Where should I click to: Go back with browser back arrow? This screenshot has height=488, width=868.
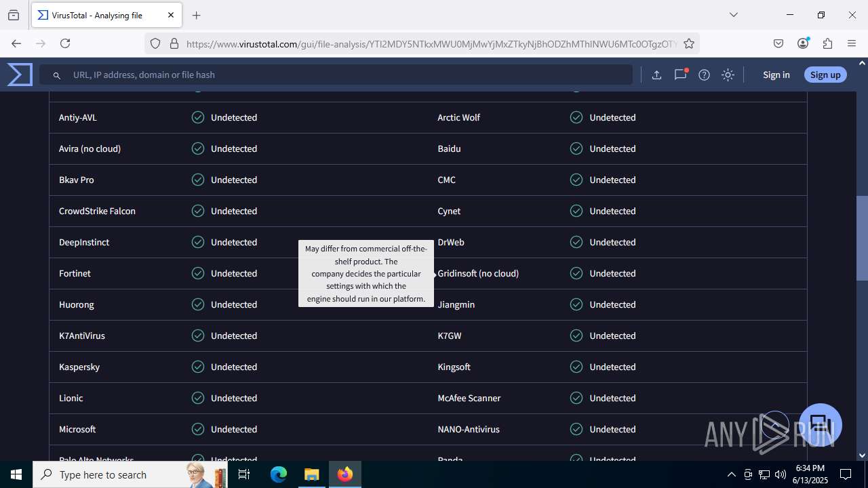tap(16, 43)
